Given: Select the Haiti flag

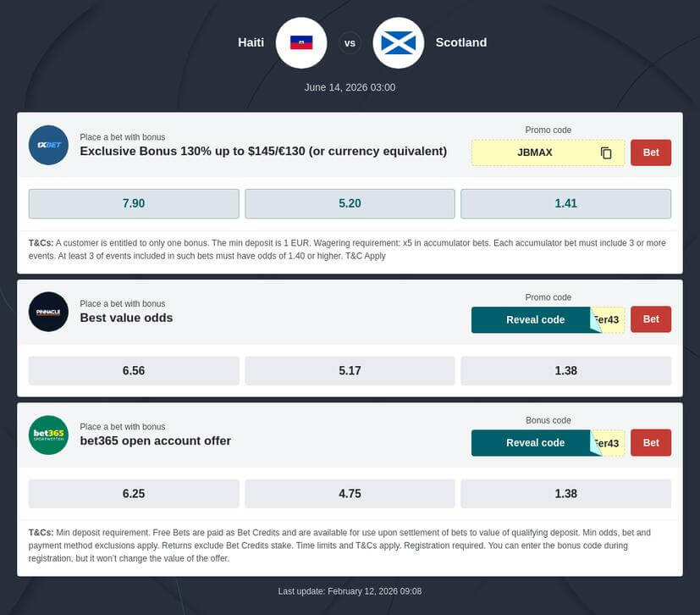Looking at the screenshot, I should tap(301, 42).
